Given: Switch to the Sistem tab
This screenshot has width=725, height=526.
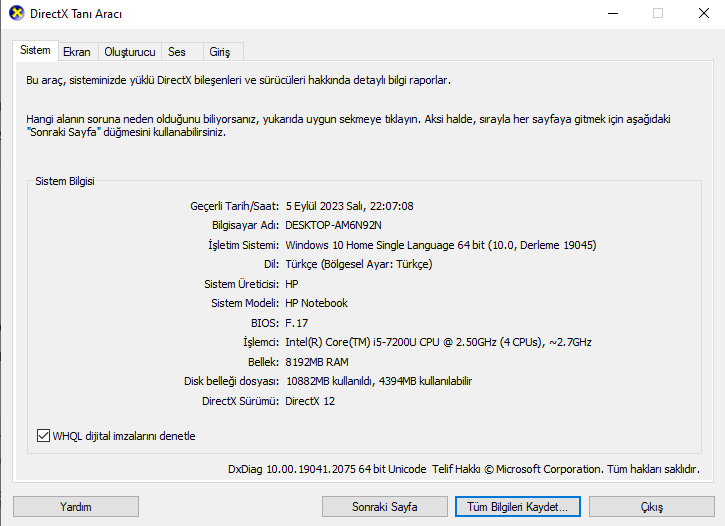Looking at the screenshot, I should (35, 50).
